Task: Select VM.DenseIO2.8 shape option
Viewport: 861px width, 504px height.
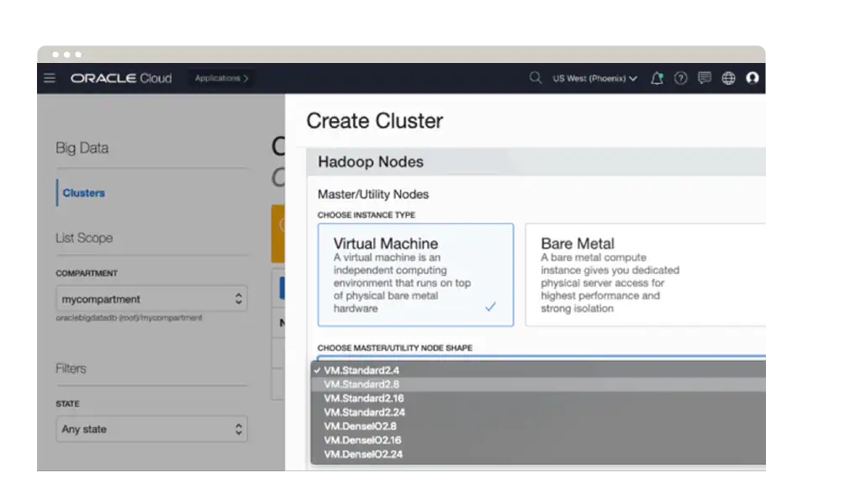Action: tap(361, 426)
